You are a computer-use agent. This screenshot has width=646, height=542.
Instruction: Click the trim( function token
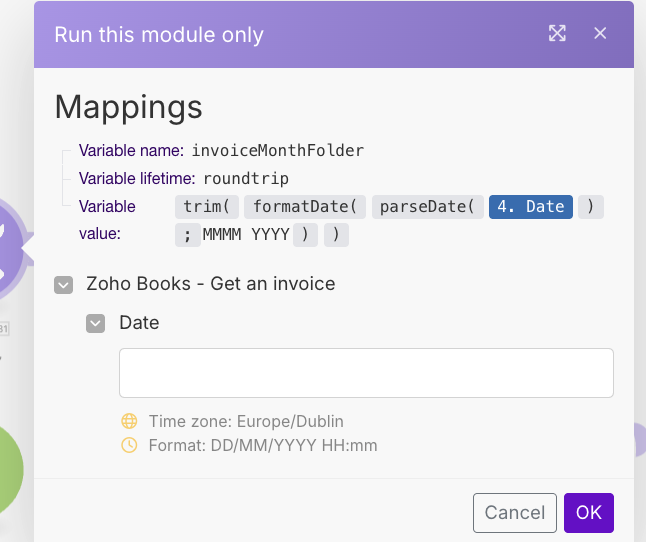pos(207,207)
